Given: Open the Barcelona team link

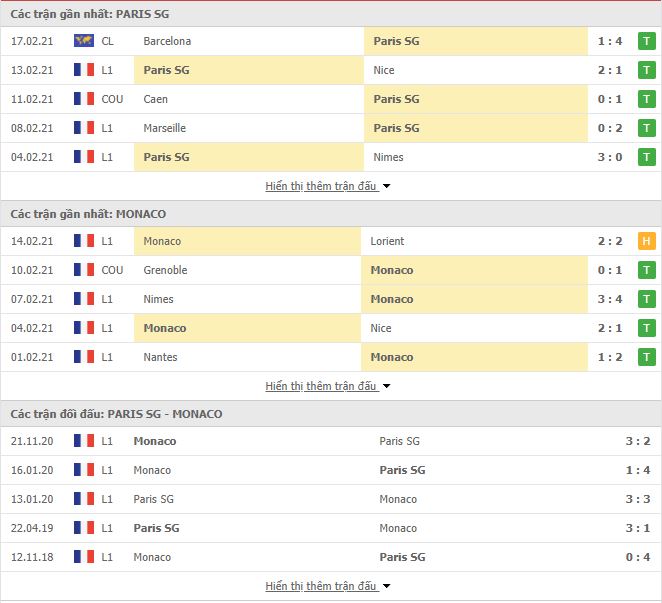Looking at the screenshot, I should pos(167,41).
